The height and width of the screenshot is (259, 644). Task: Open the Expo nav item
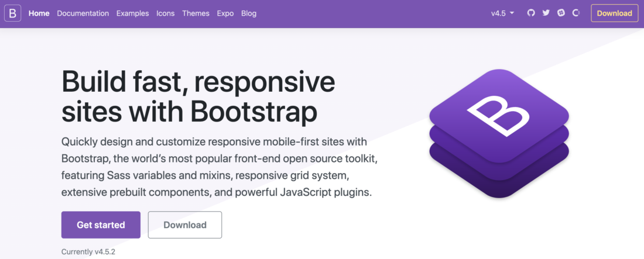click(225, 13)
